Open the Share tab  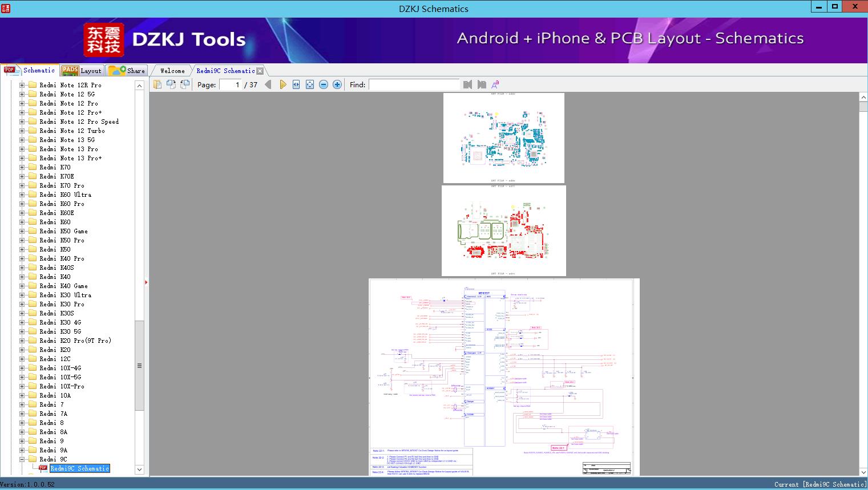[x=127, y=71]
